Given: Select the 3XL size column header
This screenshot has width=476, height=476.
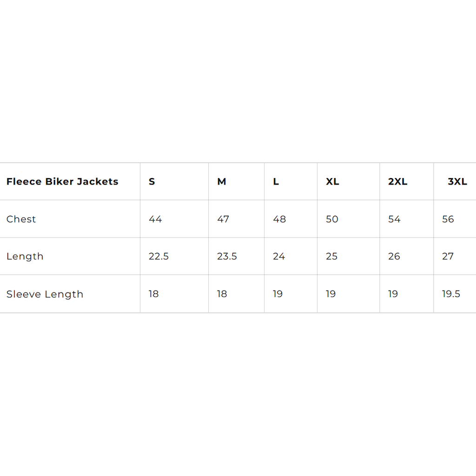Looking at the screenshot, I should click(457, 182).
